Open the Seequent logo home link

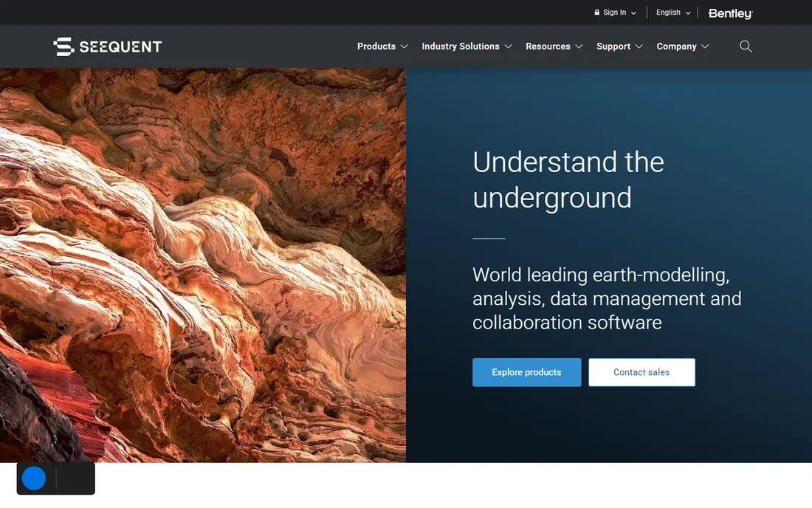108,47
